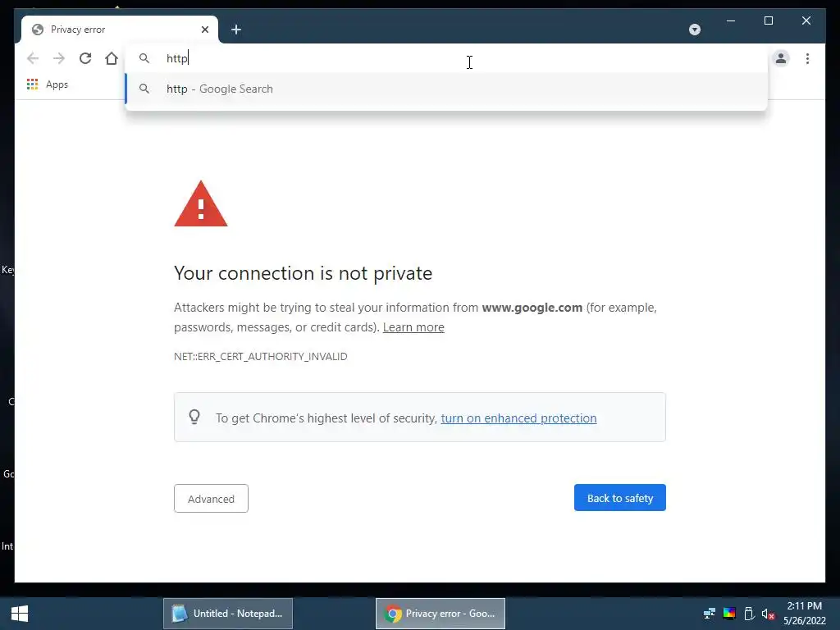Viewport: 840px width, 630px height.
Task: Open the tab search dropdown arrow
Action: 695,30
